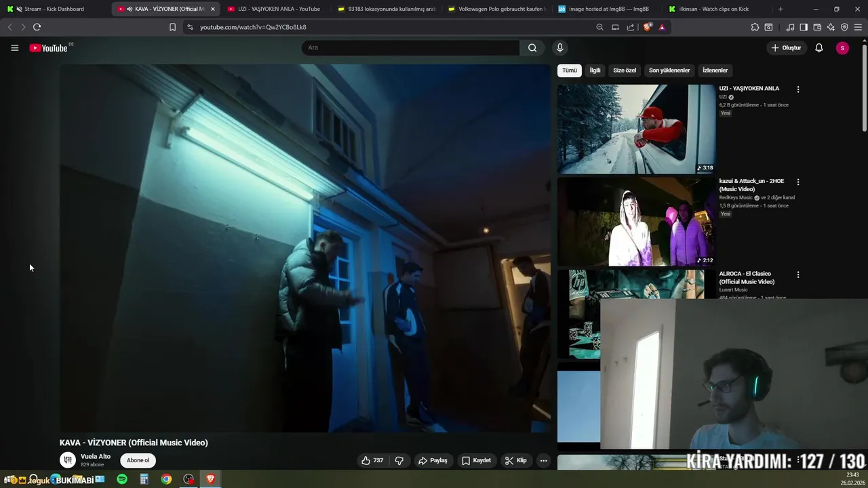Click the zoom magnifier in address bar

click(599, 27)
